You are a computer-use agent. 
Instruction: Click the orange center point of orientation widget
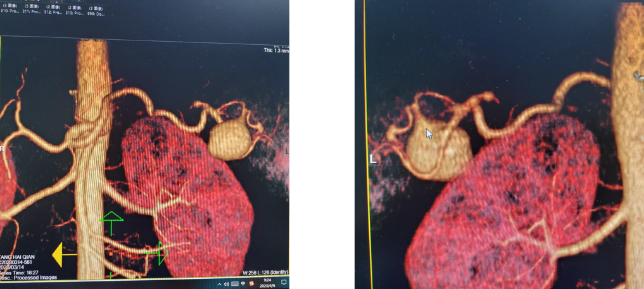click(x=111, y=255)
